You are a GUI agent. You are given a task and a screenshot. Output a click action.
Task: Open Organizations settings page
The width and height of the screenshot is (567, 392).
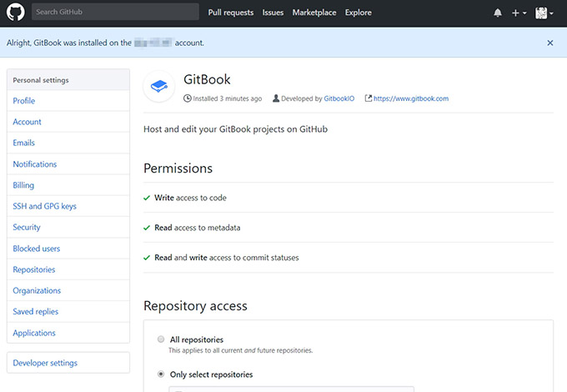[x=68, y=290]
